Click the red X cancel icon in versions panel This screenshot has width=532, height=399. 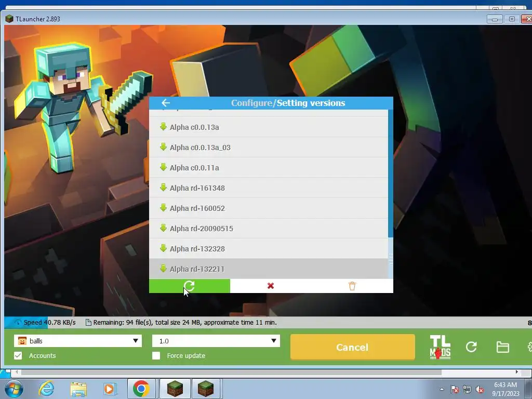coord(270,286)
